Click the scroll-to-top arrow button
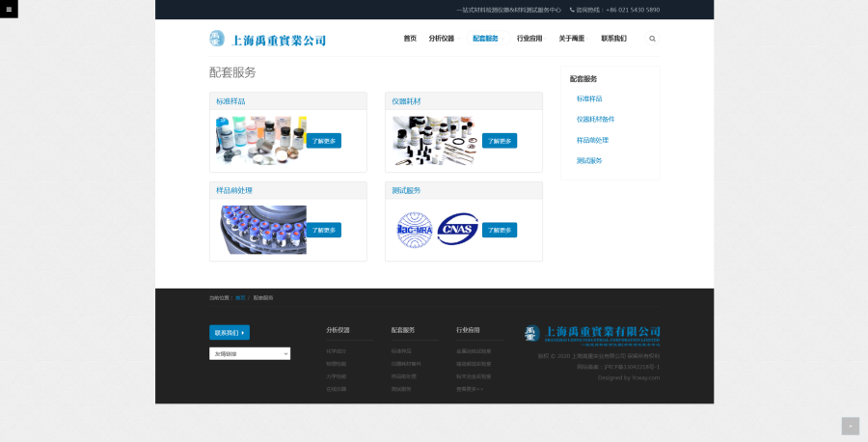Screen dimensions: 868x442 coord(850,426)
